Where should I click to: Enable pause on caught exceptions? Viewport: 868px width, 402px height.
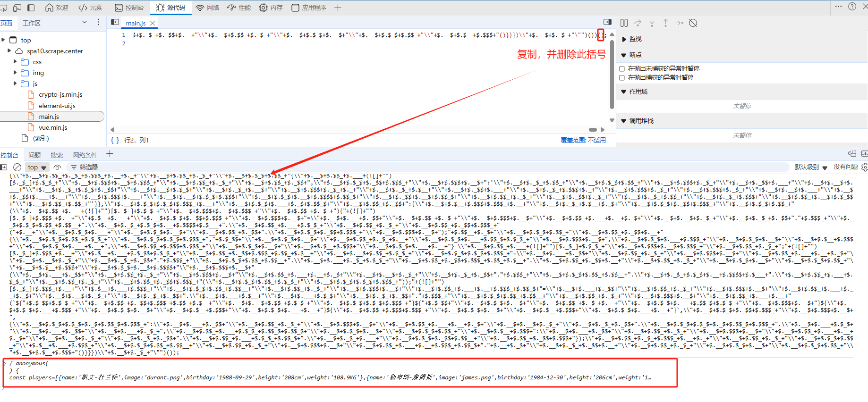[x=622, y=78]
